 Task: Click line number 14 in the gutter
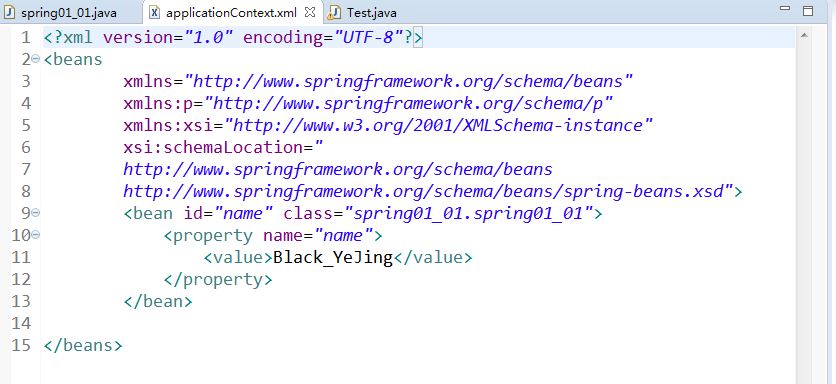[21, 323]
